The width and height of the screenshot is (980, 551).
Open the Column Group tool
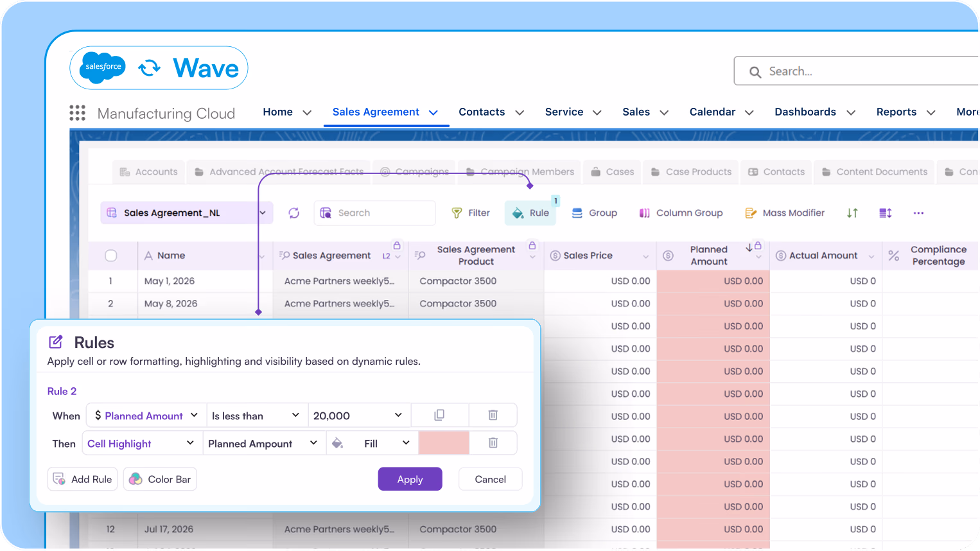click(681, 213)
